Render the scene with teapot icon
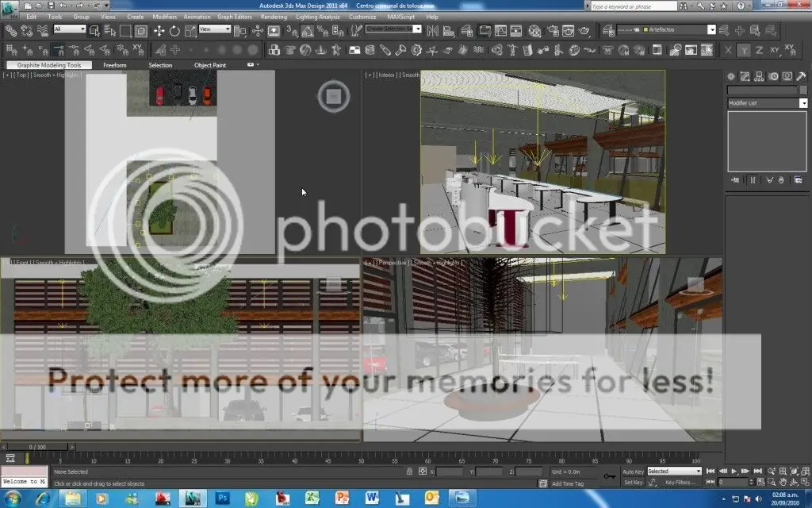 click(584, 31)
